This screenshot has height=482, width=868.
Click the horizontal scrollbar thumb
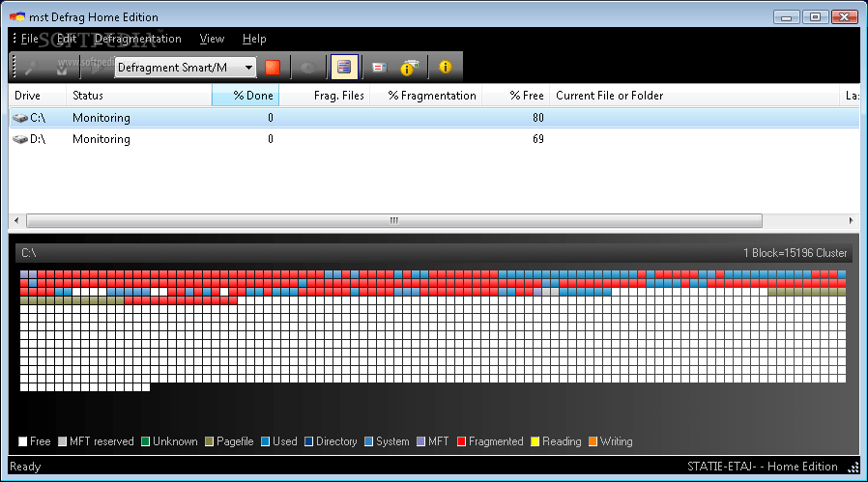click(394, 220)
